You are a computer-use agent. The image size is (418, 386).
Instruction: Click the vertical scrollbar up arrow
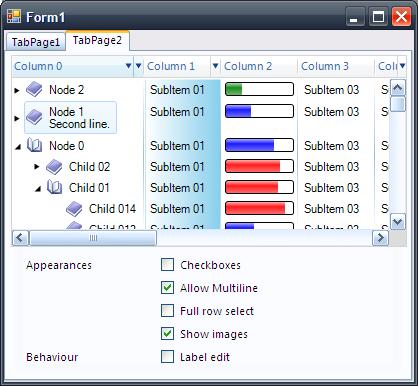pyautogui.click(x=398, y=88)
